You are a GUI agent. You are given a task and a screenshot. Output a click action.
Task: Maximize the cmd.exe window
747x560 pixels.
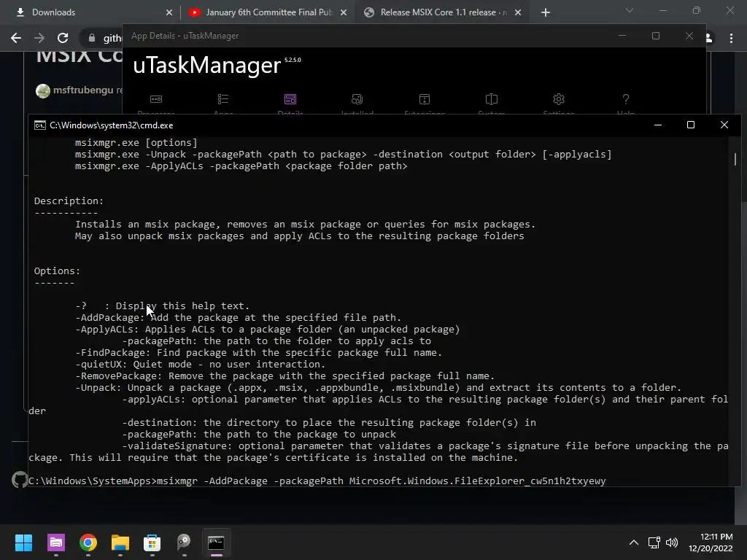click(691, 125)
